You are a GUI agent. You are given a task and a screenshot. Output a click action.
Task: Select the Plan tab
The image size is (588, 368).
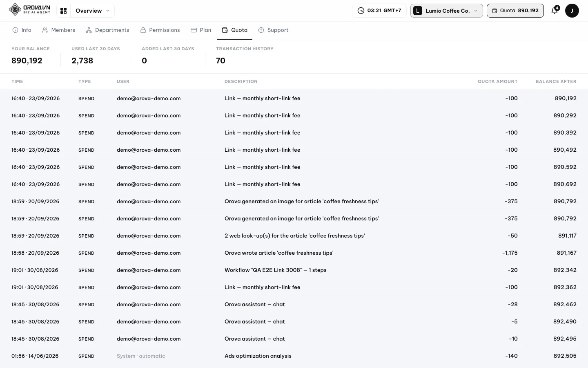[201, 30]
